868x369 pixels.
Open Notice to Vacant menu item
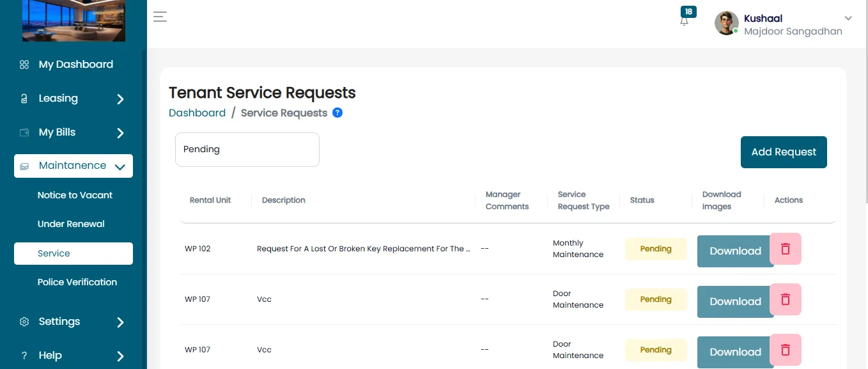tap(75, 195)
